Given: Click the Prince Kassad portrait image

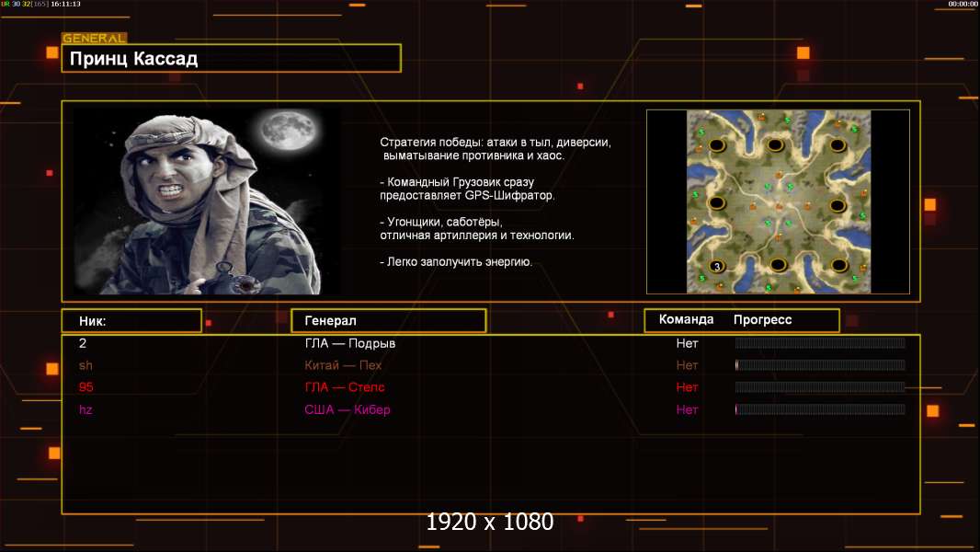Looking at the screenshot, I should (x=207, y=200).
